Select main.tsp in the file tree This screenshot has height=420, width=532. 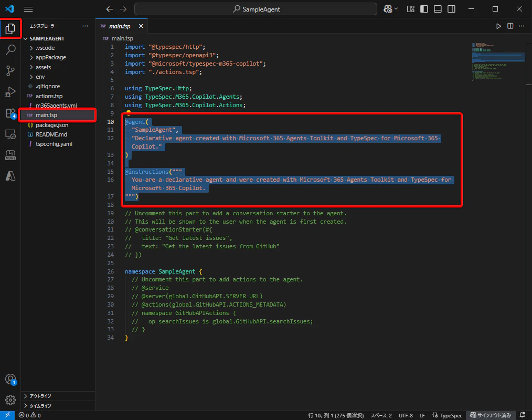[x=58, y=115]
